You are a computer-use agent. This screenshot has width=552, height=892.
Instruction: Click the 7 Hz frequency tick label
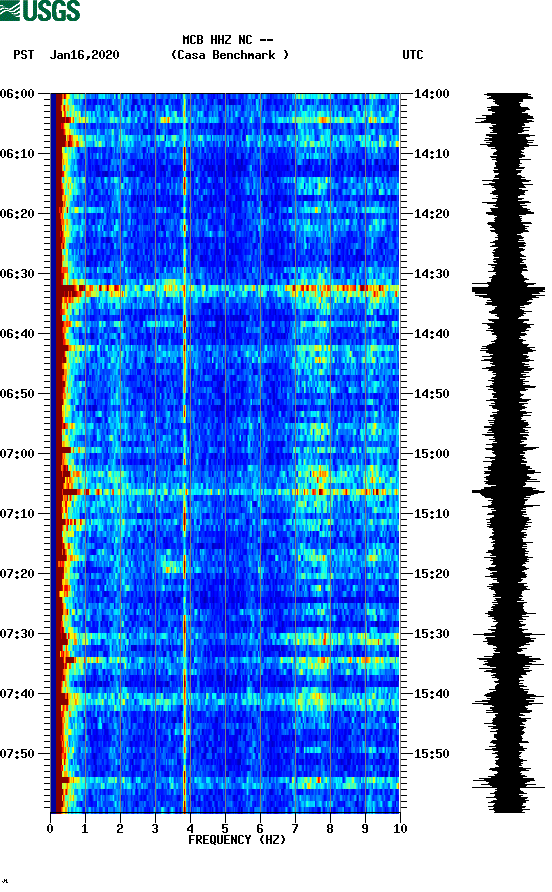point(295,829)
